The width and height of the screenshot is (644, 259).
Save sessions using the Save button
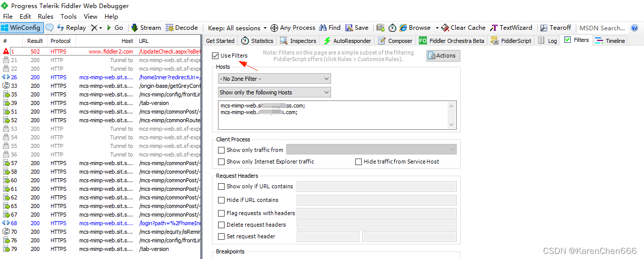pyautogui.click(x=357, y=28)
